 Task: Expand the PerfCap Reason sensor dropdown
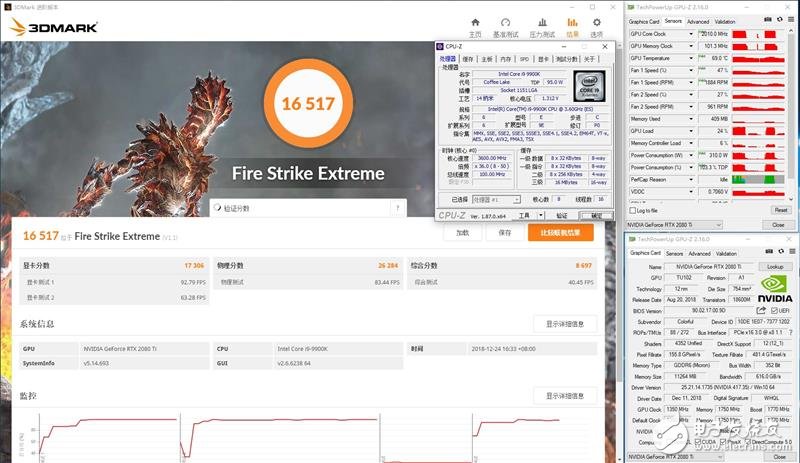point(691,180)
